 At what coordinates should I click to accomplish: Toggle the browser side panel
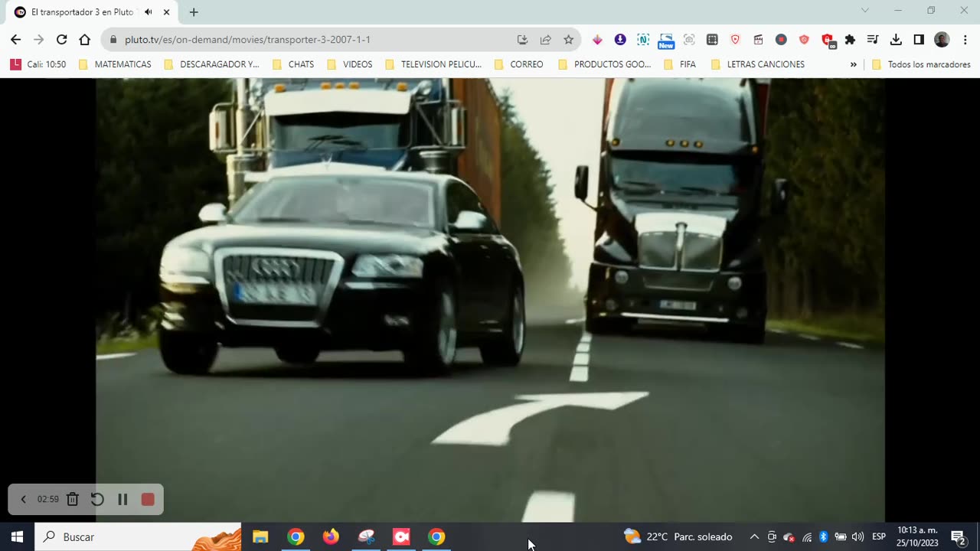point(919,40)
